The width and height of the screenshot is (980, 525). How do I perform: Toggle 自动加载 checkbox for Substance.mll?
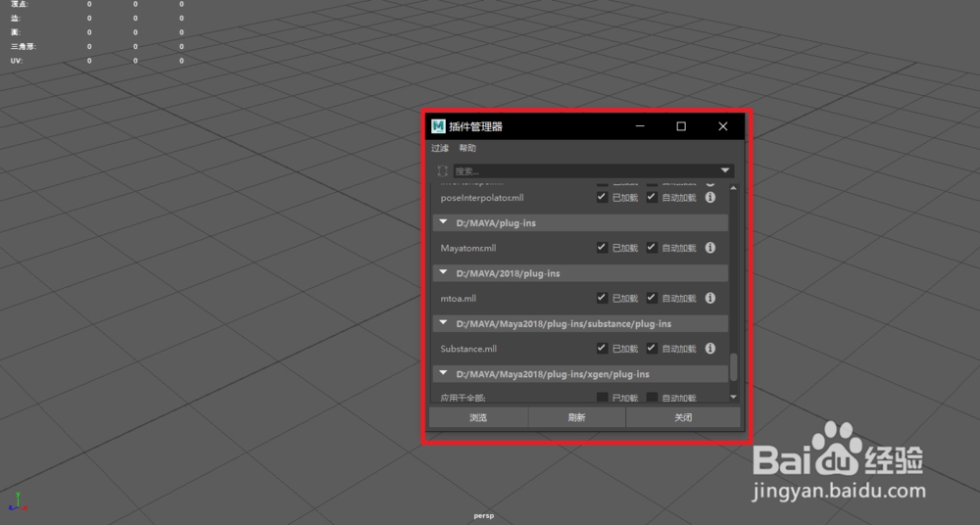point(652,348)
